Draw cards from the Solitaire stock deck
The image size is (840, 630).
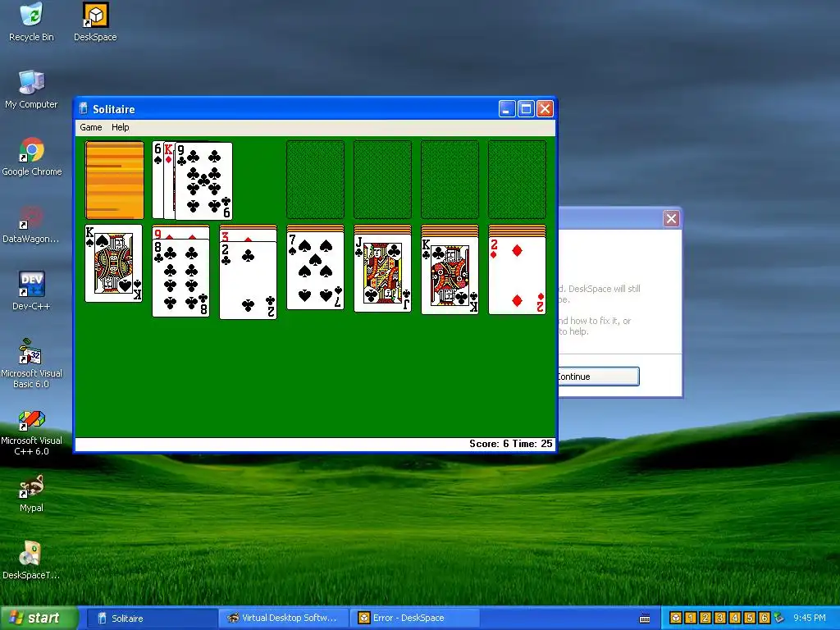click(x=114, y=180)
